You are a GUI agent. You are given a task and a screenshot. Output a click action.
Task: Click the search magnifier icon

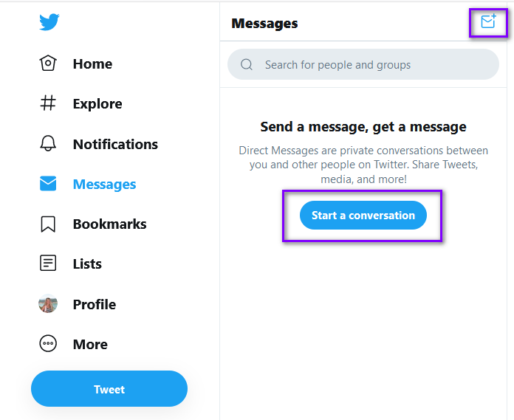(x=247, y=64)
